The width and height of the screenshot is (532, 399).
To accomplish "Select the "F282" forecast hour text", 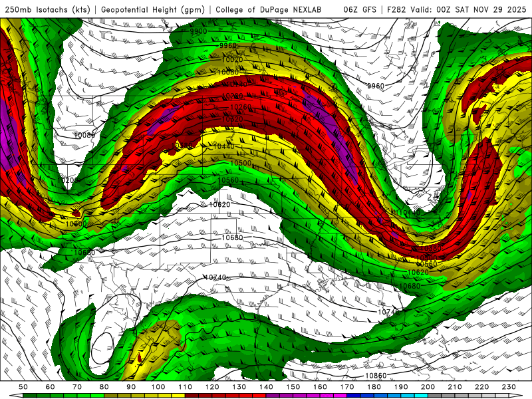I will [x=396, y=10].
